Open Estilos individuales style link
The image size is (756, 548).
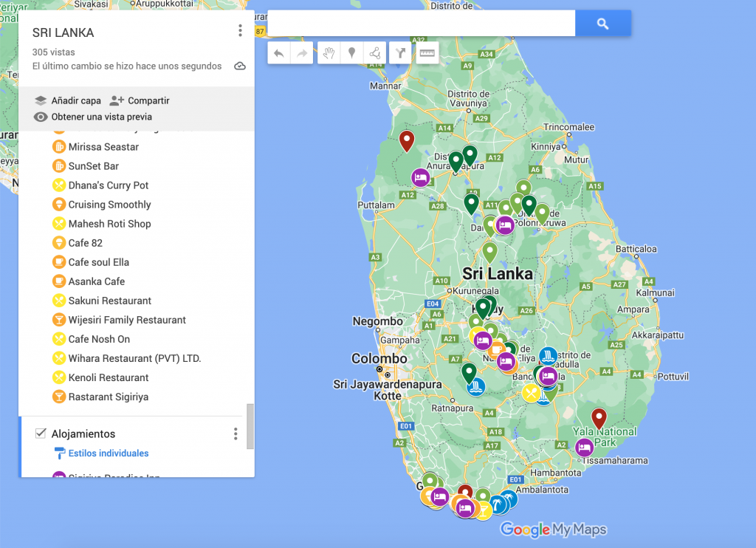[x=108, y=453]
